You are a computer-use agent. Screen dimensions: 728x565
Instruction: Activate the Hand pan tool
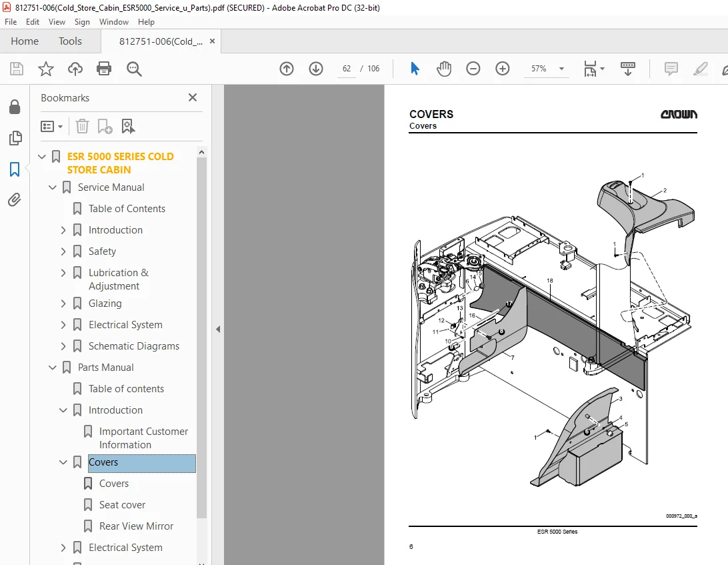(444, 69)
